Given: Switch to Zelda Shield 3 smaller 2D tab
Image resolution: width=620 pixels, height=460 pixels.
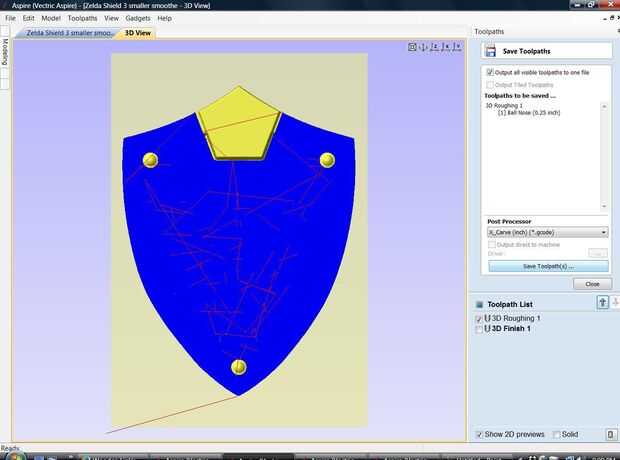Looking at the screenshot, I should [x=68, y=33].
